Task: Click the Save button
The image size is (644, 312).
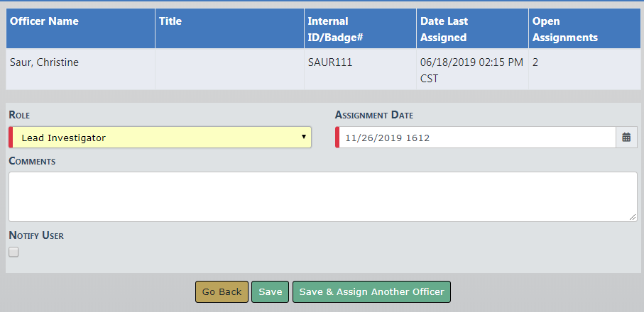Action: click(270, 291)
